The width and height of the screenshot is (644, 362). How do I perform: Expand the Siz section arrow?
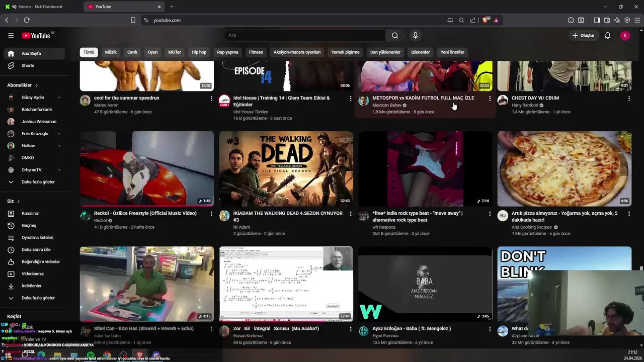click(19, 201)
